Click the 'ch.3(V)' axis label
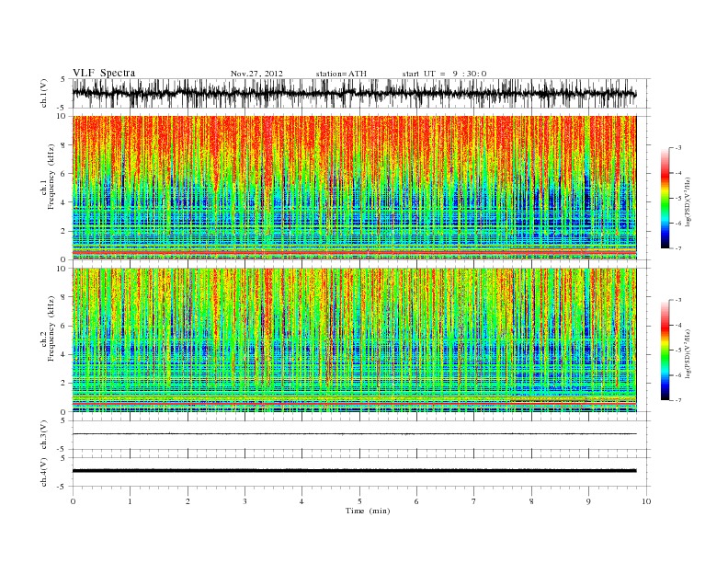Viewport: 728px width, 563px height. pyautogui.click(x=44, y=435)
